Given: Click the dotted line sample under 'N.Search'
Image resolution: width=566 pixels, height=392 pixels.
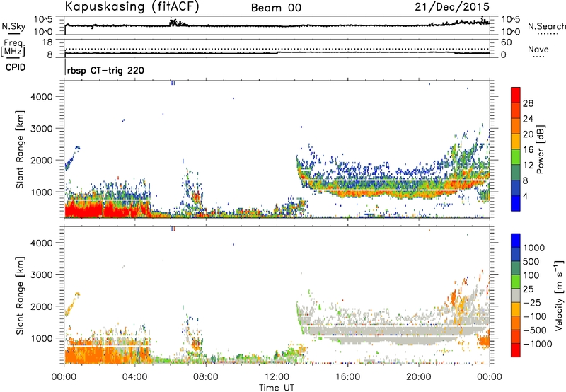Looking at the screenshot, I should point(547,33).
